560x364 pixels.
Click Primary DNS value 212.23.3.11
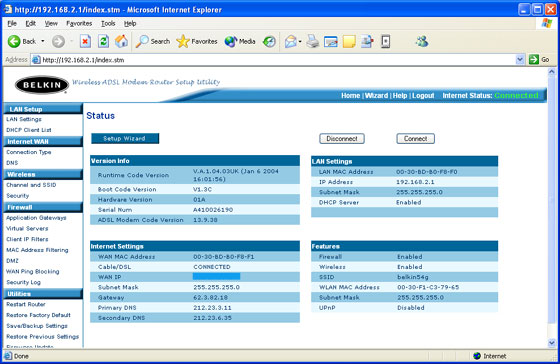[212, 308]
